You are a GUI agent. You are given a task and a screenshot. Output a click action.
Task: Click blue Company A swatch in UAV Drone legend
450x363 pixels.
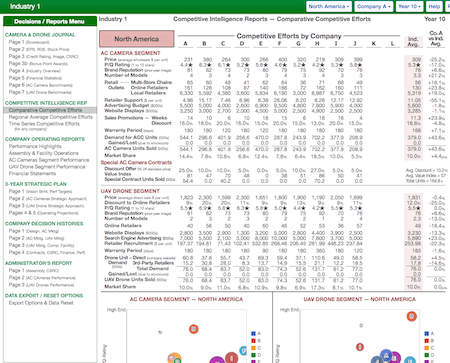pyautogui.click(x=426, y=333)
